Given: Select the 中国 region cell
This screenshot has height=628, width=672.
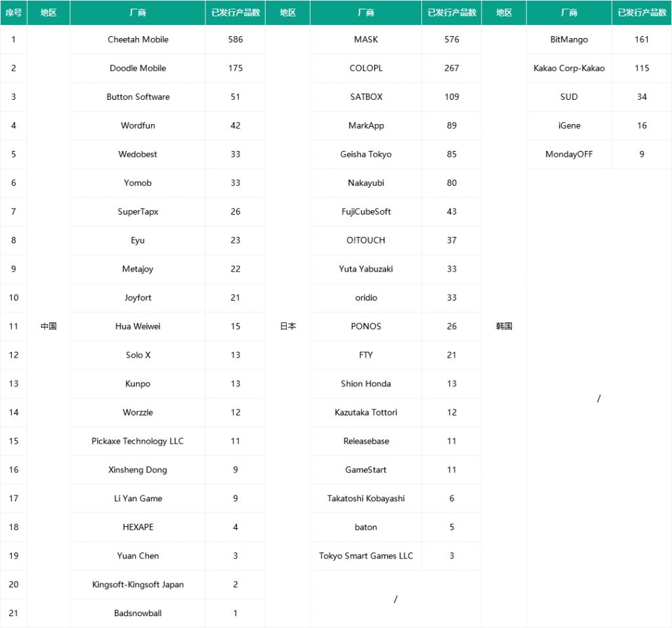Looking at the screenshot, I should (x=49, y=326).
